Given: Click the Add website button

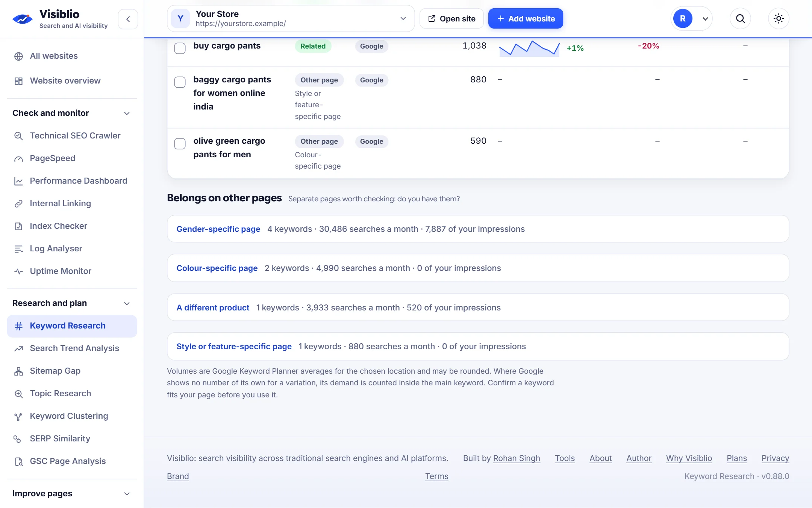Looking at the screenshot, I should 526,18.
